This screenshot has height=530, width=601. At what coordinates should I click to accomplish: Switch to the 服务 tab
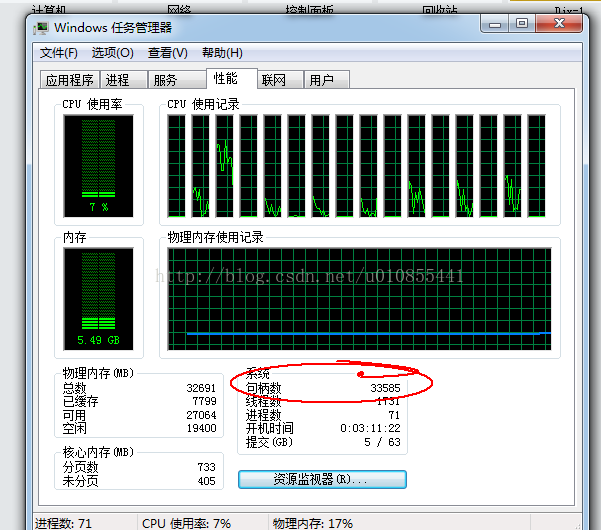177,80
